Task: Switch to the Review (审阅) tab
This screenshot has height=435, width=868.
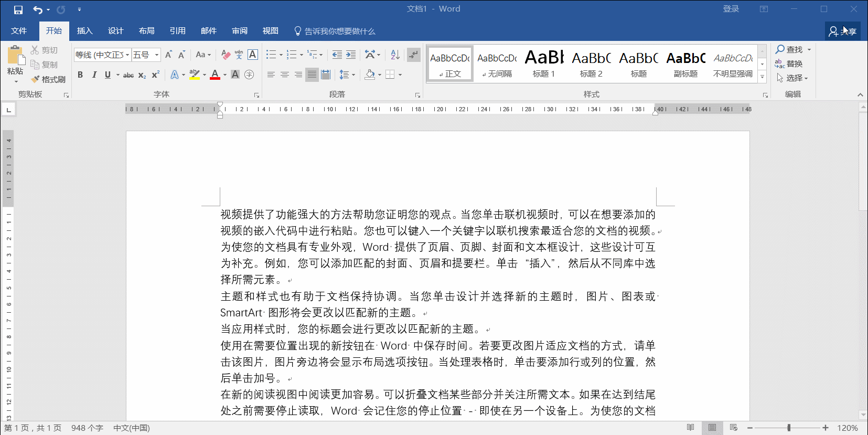Action: (x=240, y=31)
